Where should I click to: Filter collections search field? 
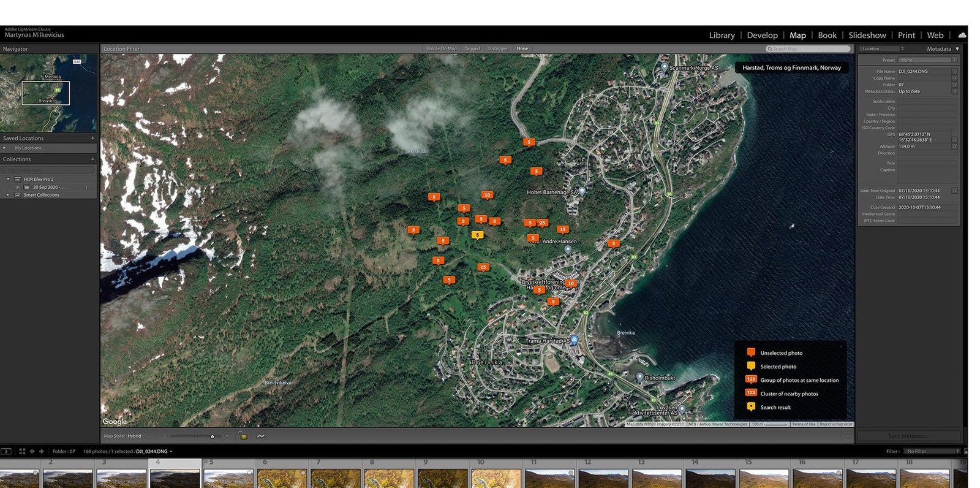pos(48,169)
